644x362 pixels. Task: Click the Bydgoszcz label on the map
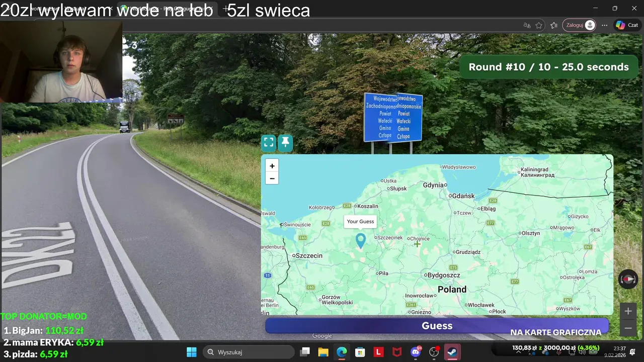pos(444,275)
